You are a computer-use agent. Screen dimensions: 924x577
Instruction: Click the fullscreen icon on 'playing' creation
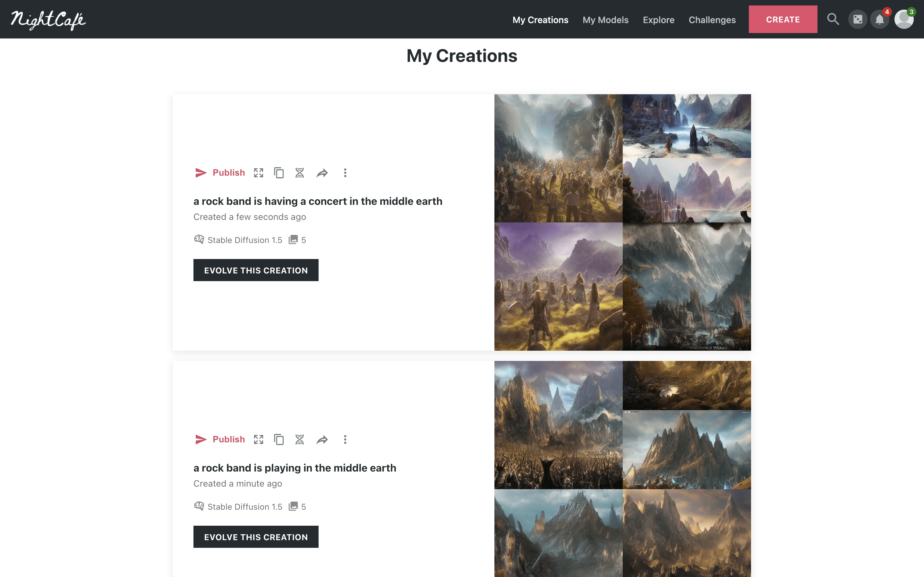(259, 439)
